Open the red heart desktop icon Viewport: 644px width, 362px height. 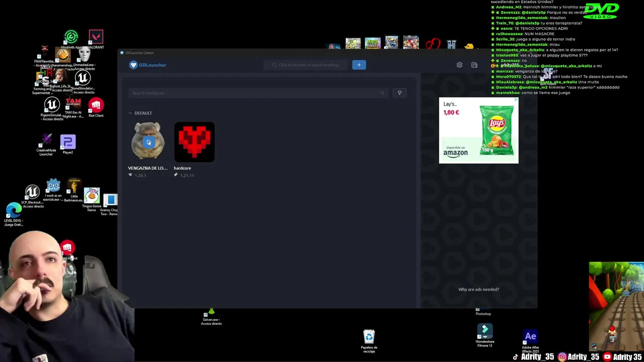[x=432, y=44]
